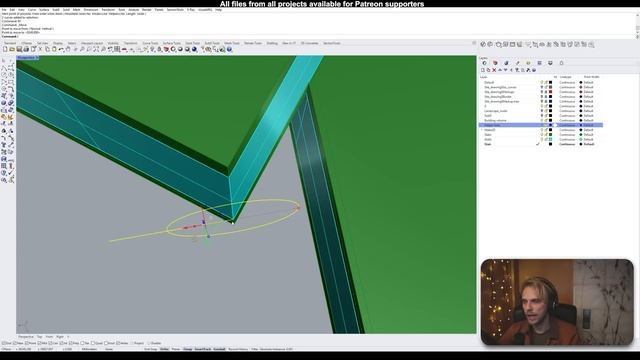Viewport: 640px width, 360px height.
Task: Click the layer Tools hammer icon
Action: pyautogui.click(x=528, y=70)
